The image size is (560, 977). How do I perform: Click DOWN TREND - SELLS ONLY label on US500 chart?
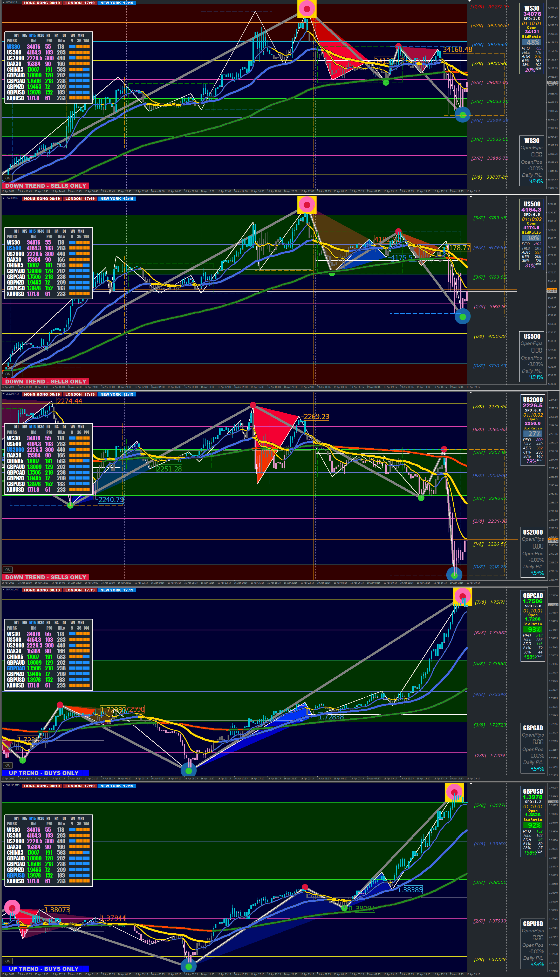tap(45, 381)
